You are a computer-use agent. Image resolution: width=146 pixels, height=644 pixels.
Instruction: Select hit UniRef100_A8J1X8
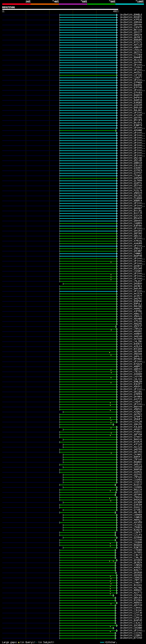point(131,60)
